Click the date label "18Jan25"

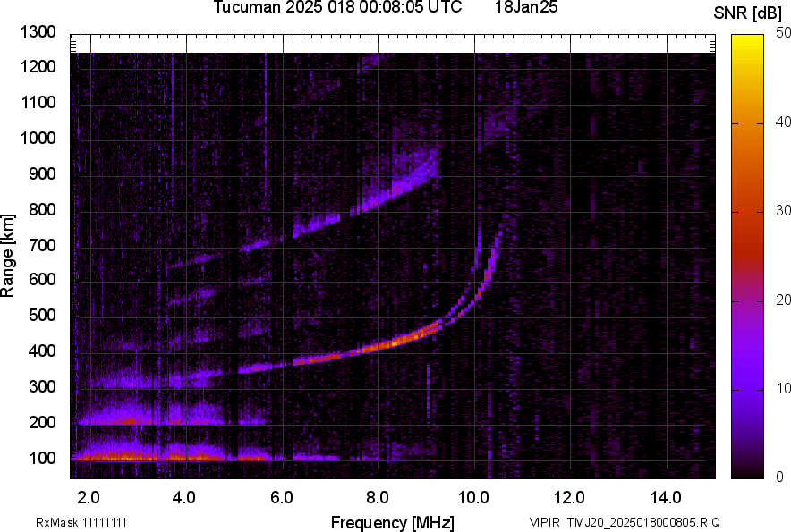pos(526,7)
